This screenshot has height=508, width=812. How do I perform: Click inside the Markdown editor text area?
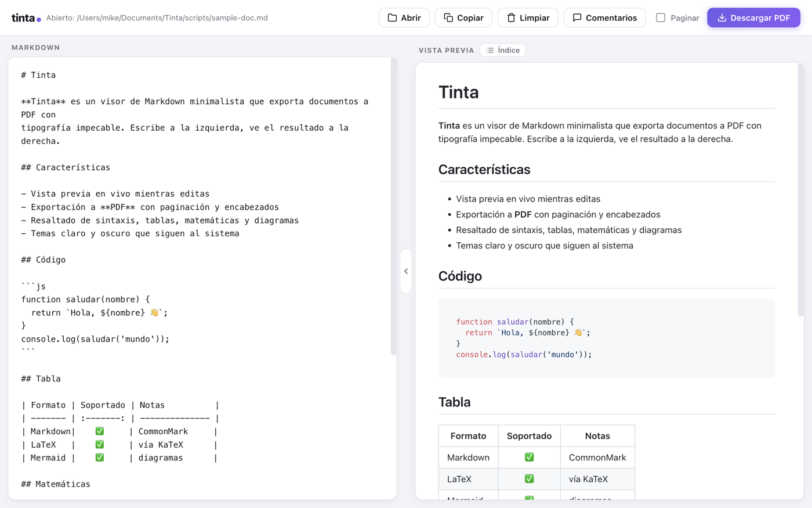[x=200, y=279]
